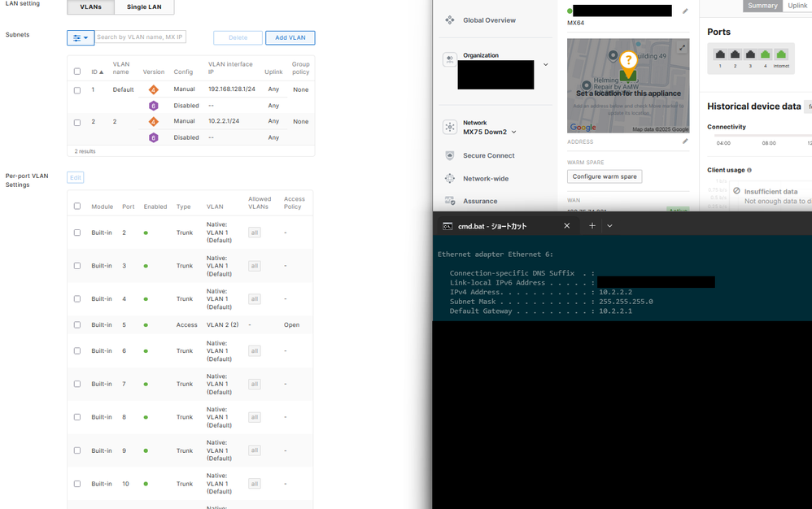Click the VLAN name search field
This screenshot has height=509, width=812.
pyautogui.click(x=141, y=37)
